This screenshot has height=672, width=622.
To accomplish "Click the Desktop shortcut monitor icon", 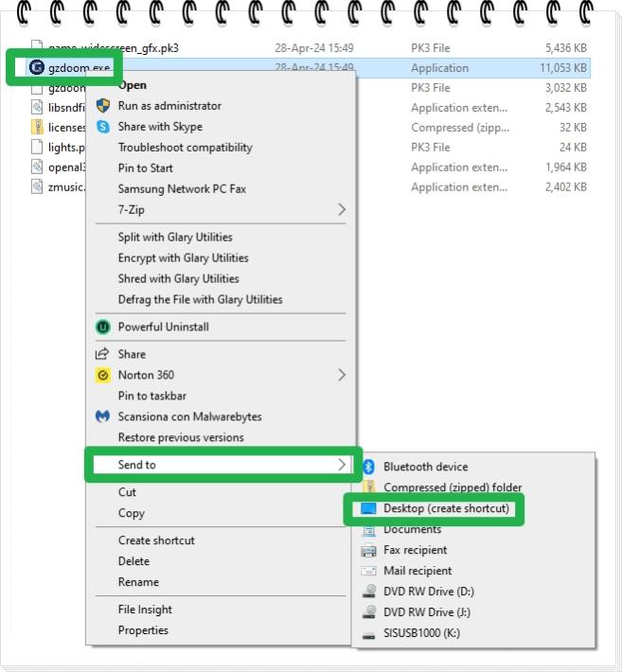I will [368, 508].
